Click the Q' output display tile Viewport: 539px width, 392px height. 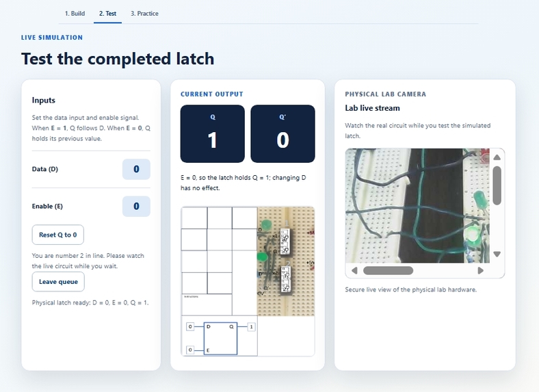click(x=282, y=134)
